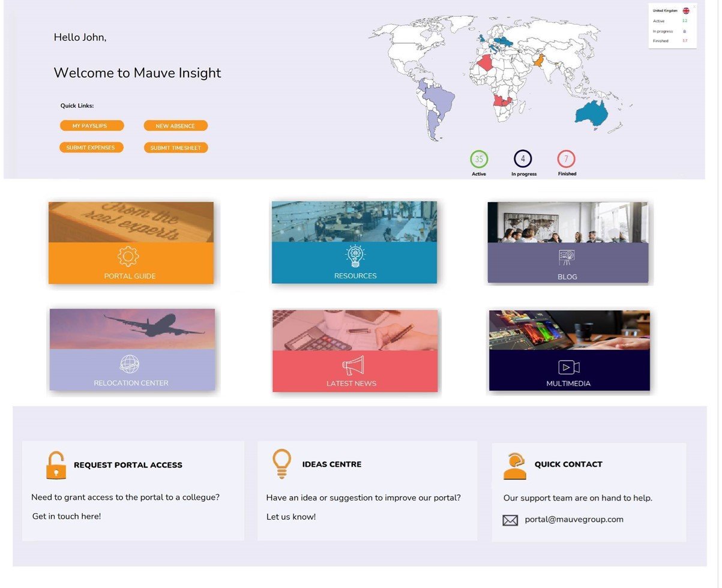
Task: Click the Multimedia video camera icon
Action: pos(568,367)
